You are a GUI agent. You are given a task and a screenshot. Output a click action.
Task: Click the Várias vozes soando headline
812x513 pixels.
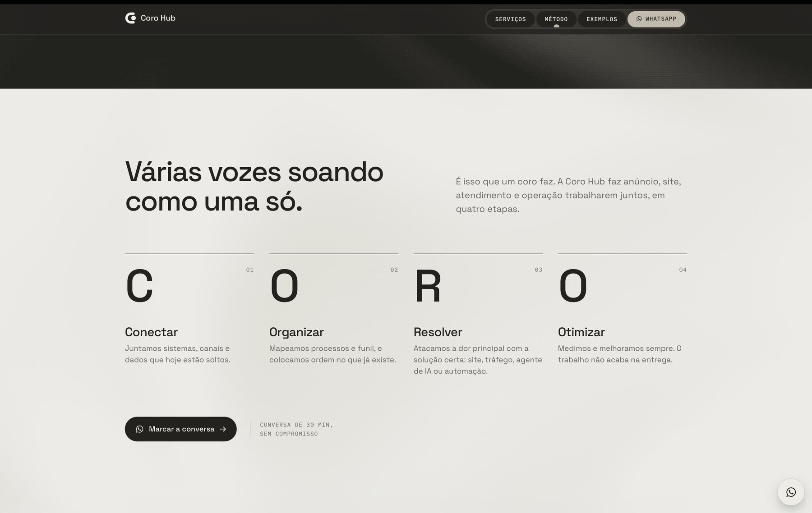[x=254, y=186]
